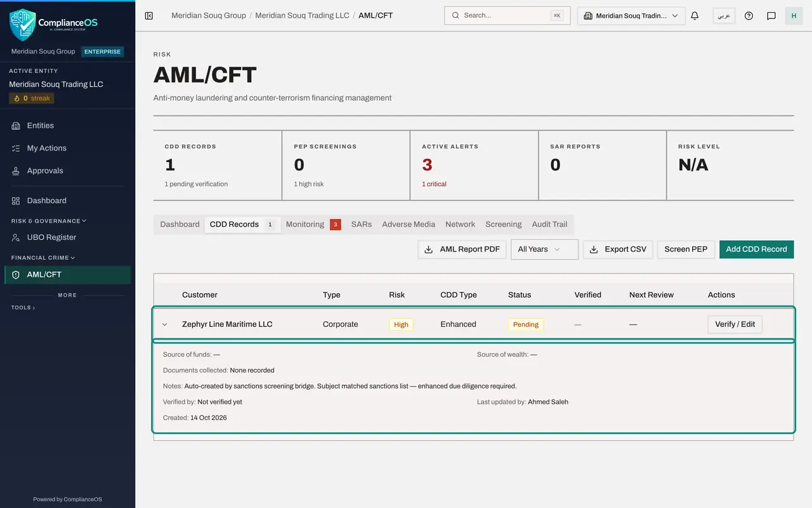Click Verify / Edit for Zephyr Line
812x508 pixels.
(735, 324)
